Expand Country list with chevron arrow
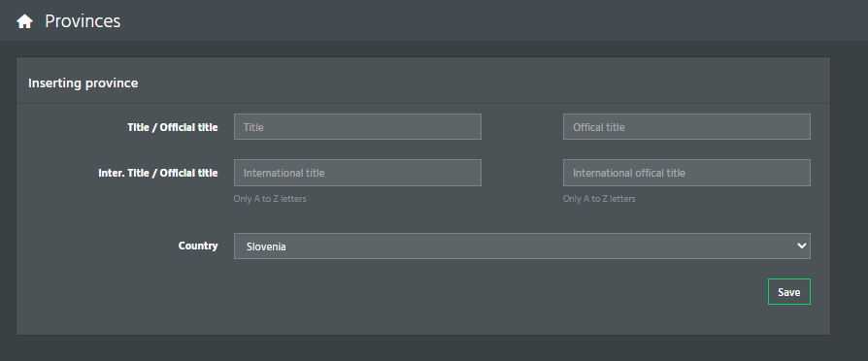 point(801,246)
